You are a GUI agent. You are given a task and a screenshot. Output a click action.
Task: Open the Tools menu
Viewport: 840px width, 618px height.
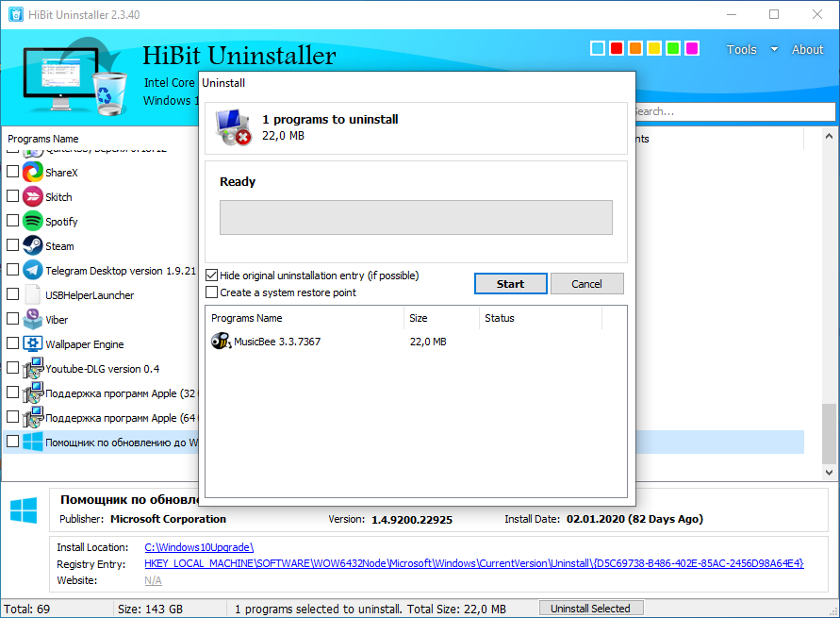pos(741,49)
